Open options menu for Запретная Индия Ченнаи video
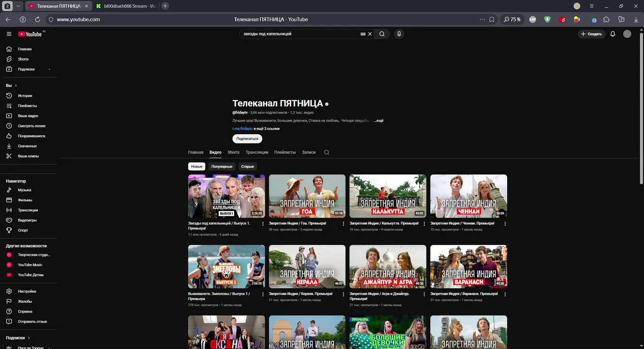The image size is (644, 349). click(505, 224)
